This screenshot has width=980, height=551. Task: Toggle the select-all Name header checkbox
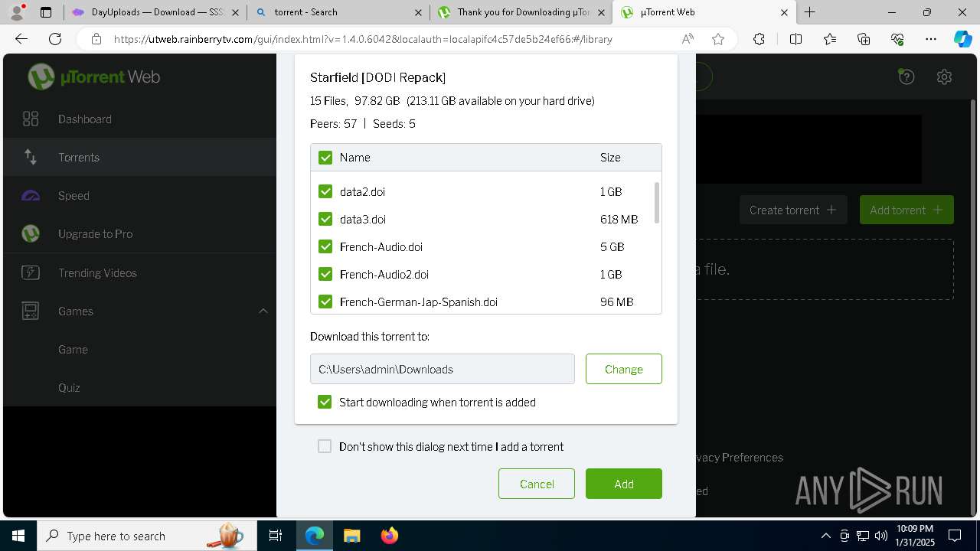[x=325, y=157]
